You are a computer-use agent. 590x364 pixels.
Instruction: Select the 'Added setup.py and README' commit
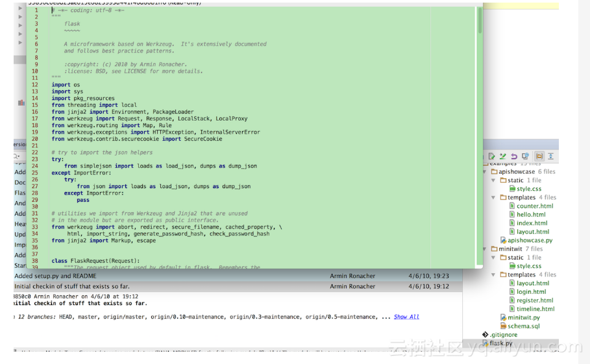click(x=238, y=276)
